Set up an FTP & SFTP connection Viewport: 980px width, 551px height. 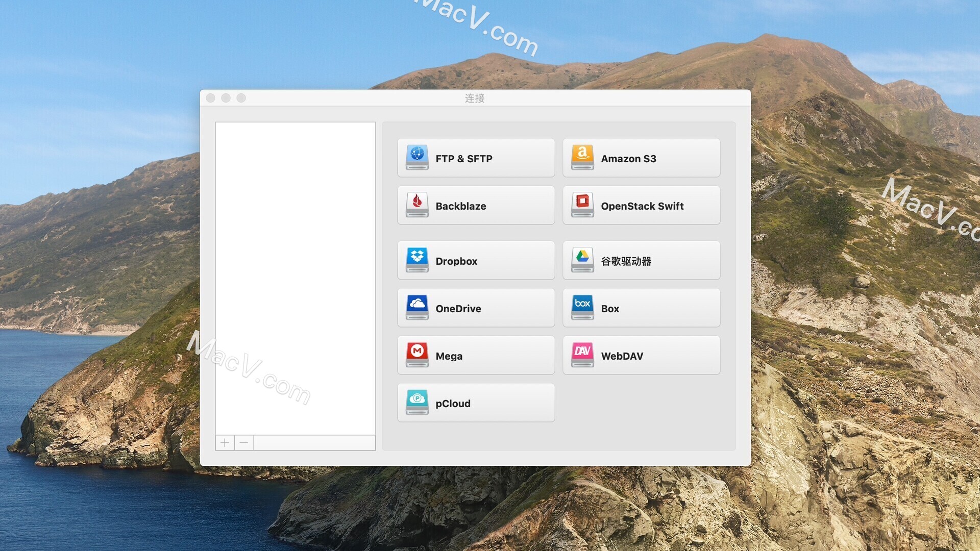tap(475, 158)
